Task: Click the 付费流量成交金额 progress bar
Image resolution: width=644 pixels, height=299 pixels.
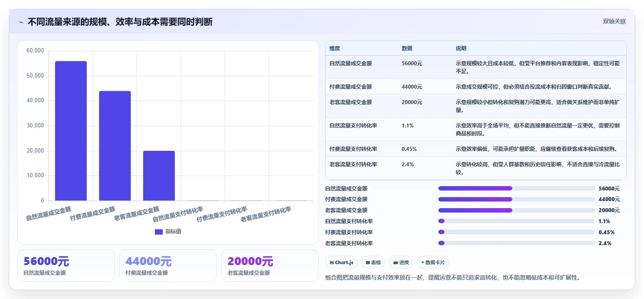Action: [516, 199]
